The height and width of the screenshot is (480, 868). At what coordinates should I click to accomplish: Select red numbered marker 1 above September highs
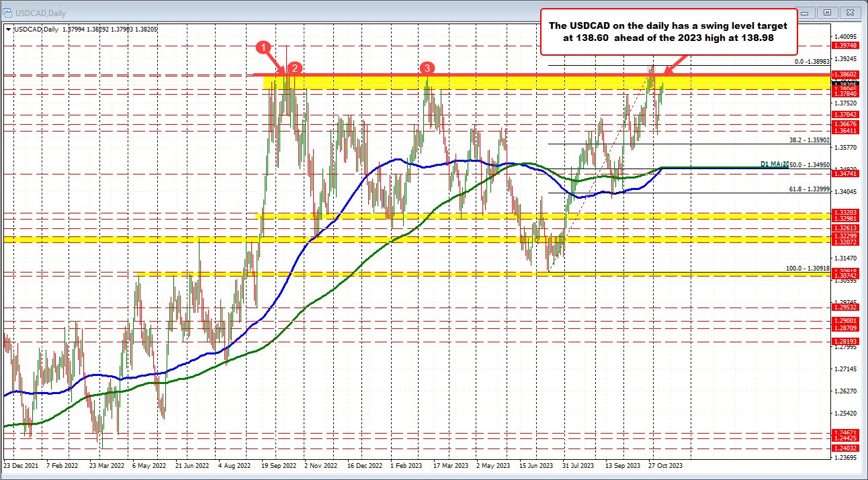[263, 47]
